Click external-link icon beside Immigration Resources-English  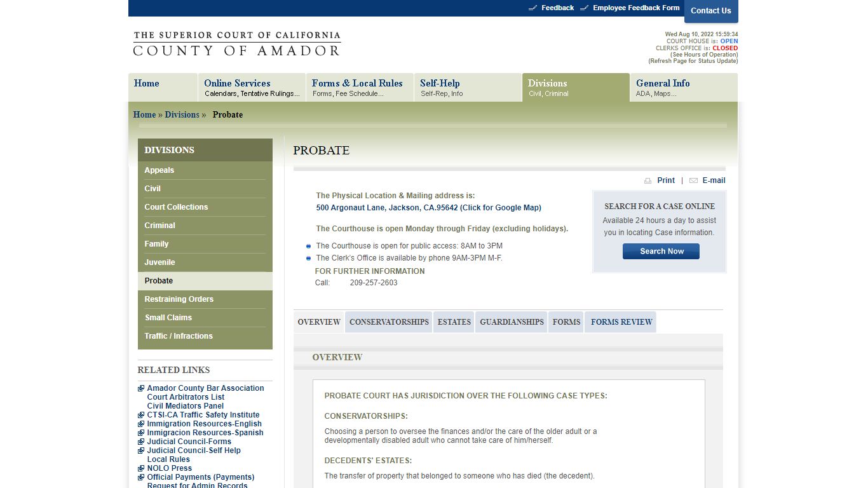coord(141,424)
